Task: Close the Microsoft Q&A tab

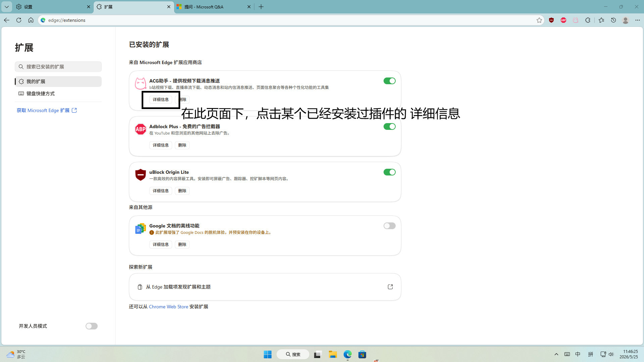Action: click(x=249, y=7)
